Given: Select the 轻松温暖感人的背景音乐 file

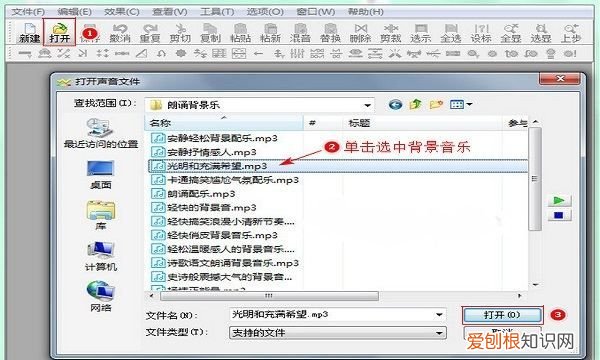Looking at the screenshot, I should [x=223, y=249].
